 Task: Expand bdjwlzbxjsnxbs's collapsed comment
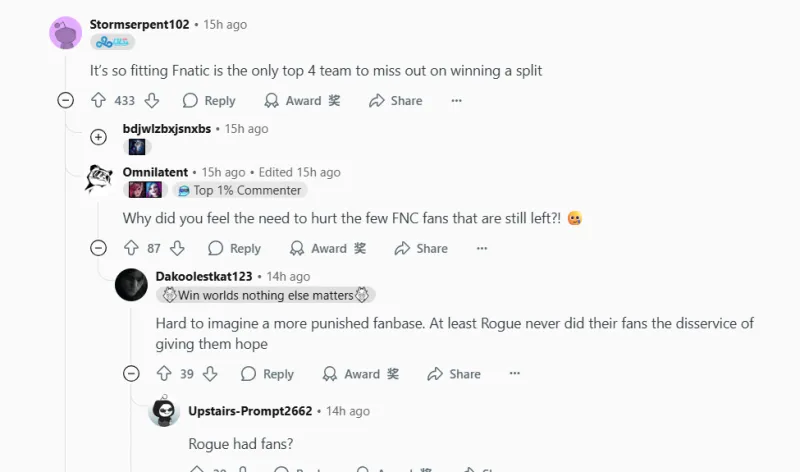click(x=98, y=137)
